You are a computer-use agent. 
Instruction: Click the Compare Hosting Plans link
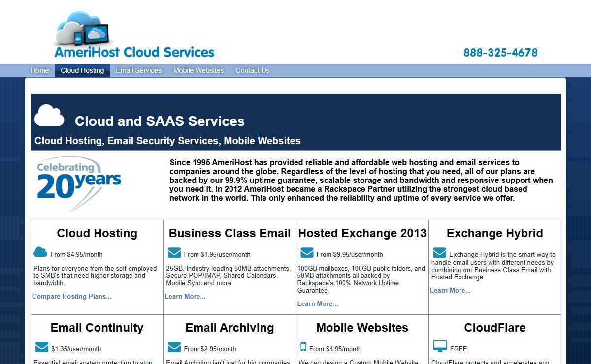(x=72, y=296)
